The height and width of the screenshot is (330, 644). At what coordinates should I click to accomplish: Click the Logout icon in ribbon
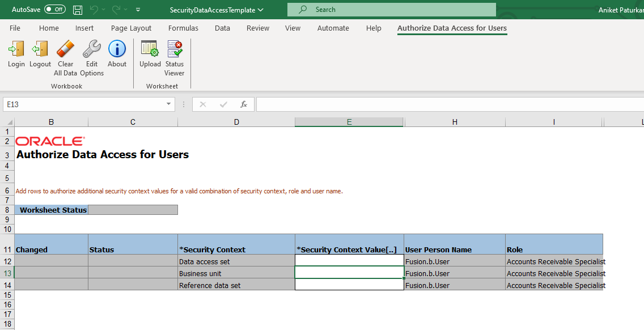tap(40, 49)
